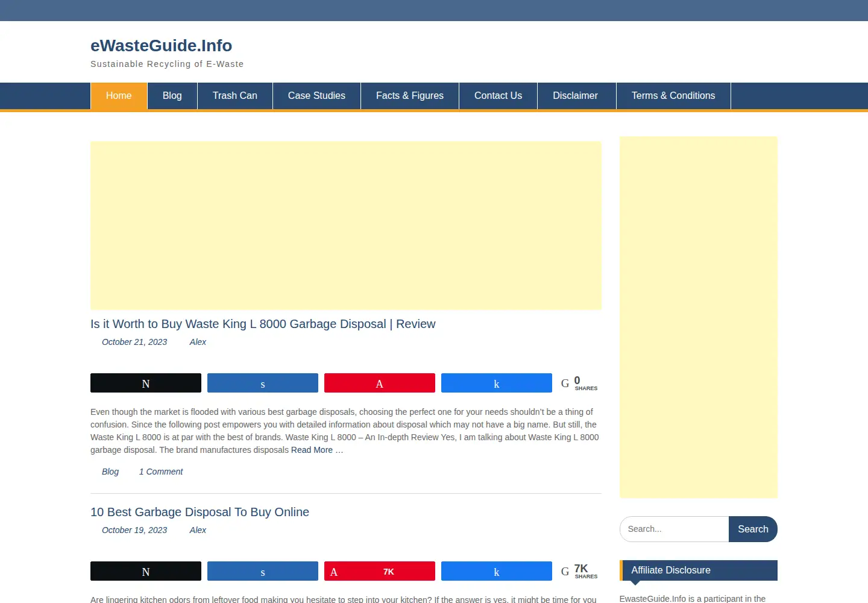
Task: Select Case Studies in the navigation bar
Action: coord(316,96)
